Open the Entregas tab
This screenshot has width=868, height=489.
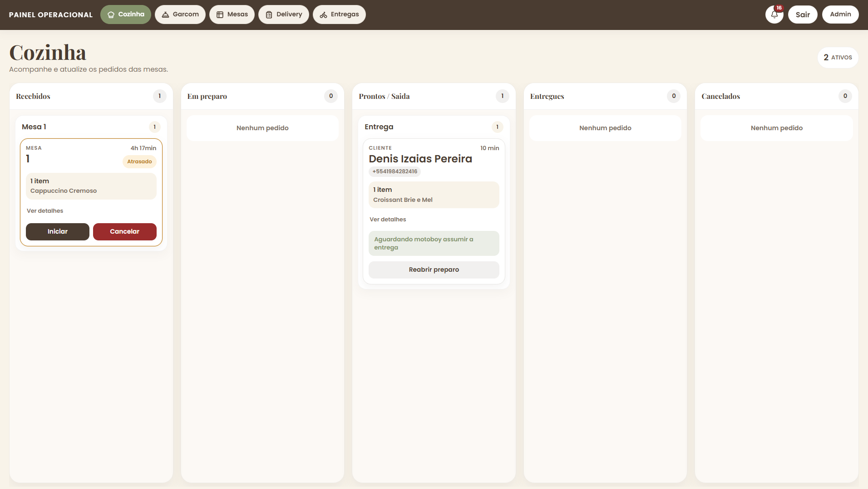339,15
